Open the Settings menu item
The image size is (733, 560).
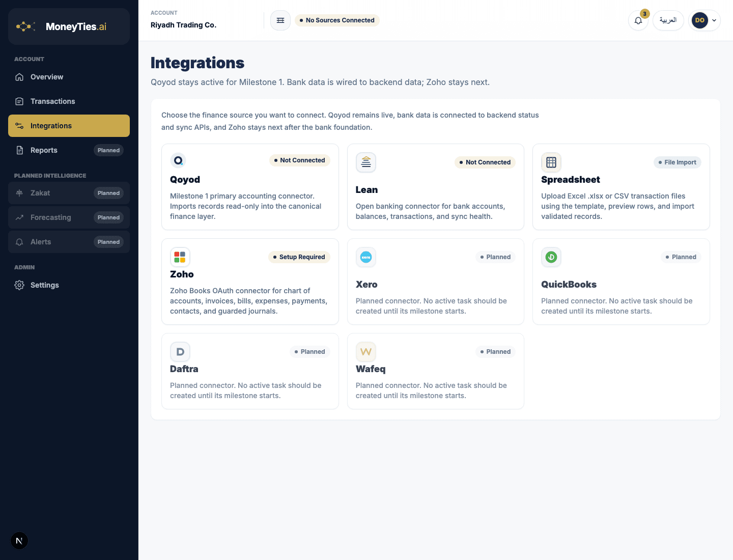pos(69,285)
